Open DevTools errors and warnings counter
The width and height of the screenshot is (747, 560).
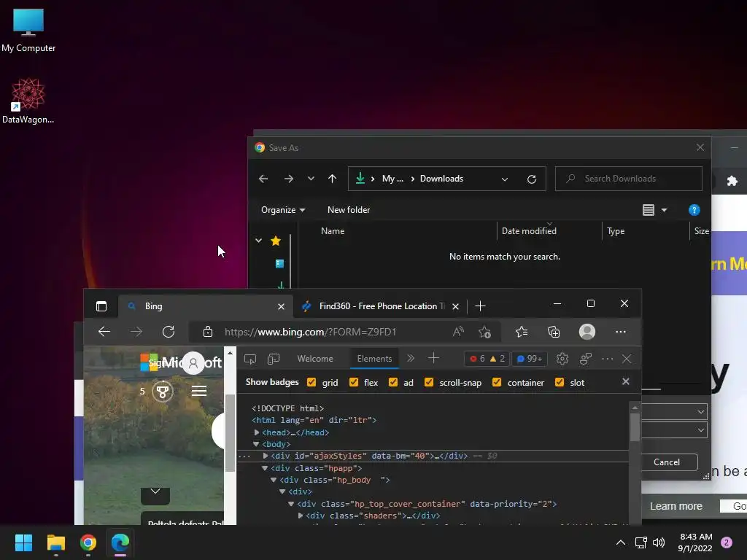(x=487, y=359)
